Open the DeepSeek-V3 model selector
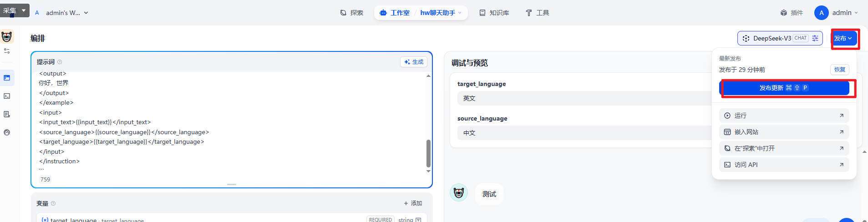 [x=780, y=38]
